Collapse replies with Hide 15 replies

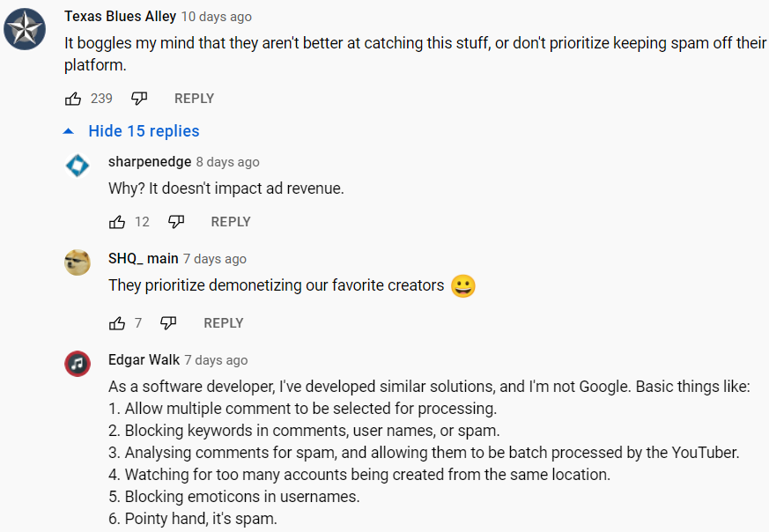144,131
